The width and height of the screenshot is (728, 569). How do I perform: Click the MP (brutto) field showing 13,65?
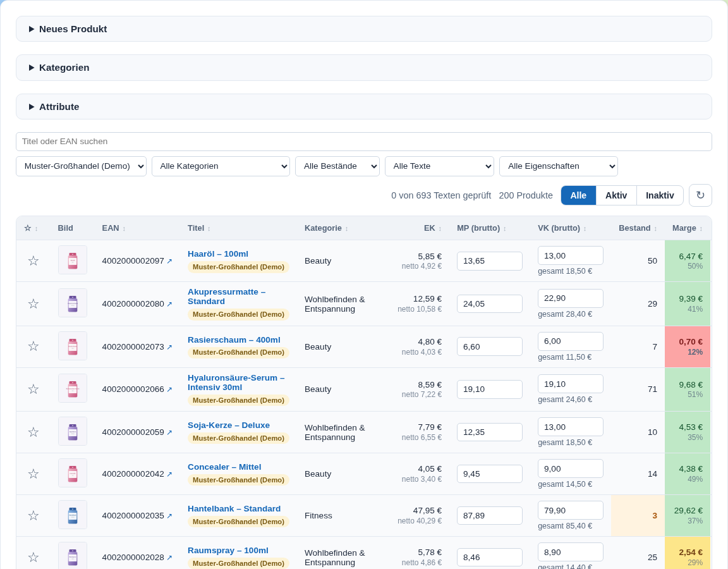click(x=489, y=261)
